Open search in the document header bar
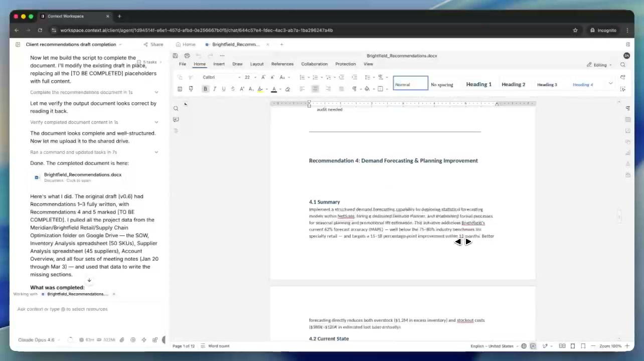The image size is (644, 361). (x=623, y=65)
